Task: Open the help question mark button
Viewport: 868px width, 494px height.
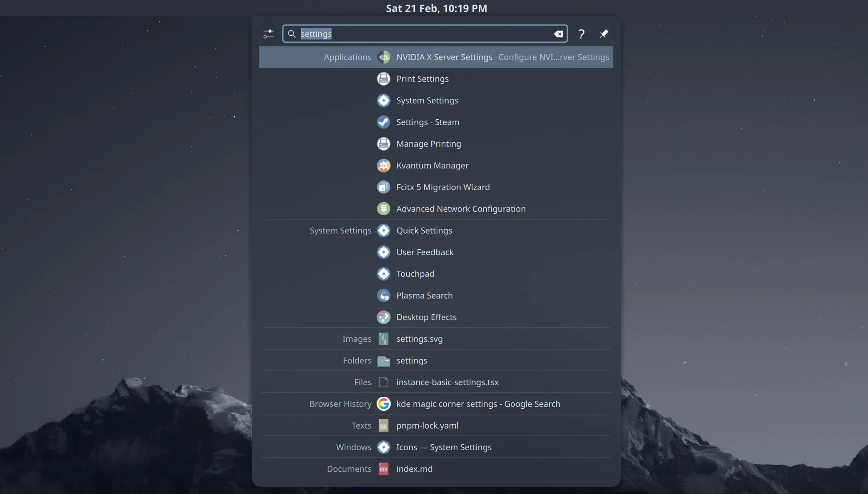Action: [x=581, y=34]
